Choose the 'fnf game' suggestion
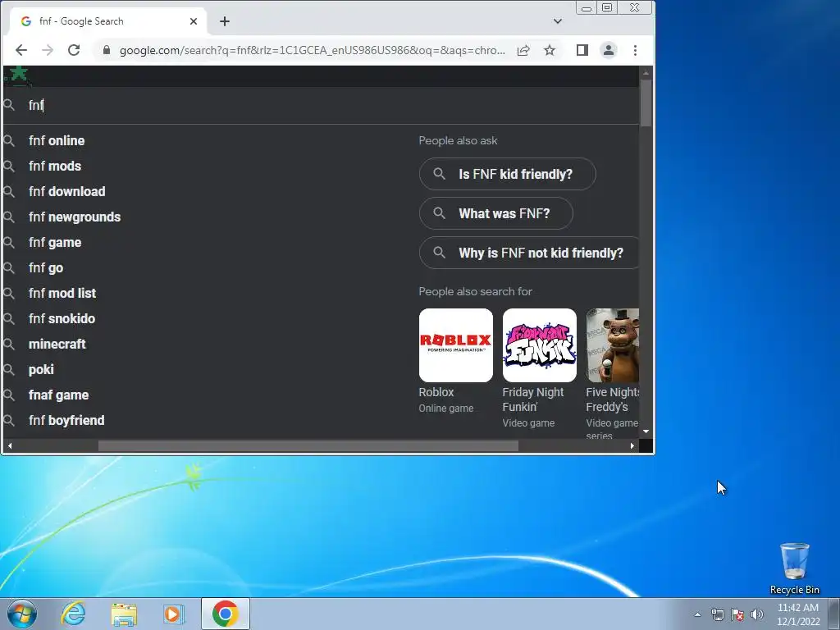 click(x=55, y=243)
